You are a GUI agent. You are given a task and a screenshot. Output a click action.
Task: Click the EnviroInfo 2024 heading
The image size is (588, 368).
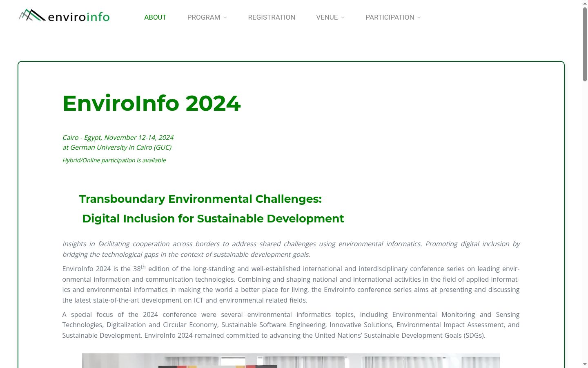tap(151, 103)
